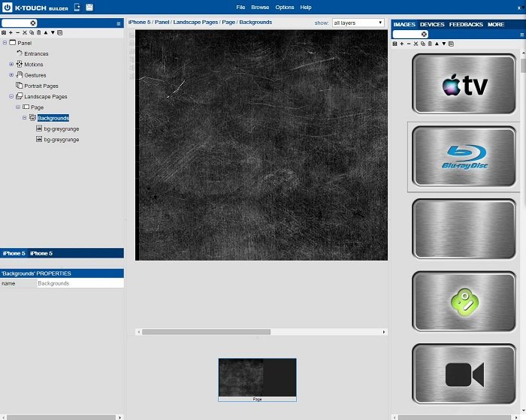Click the canvas scrollbar right arrow
Image resolution: width=526 pixels, height=420 pixels.
tap(384, 332)
